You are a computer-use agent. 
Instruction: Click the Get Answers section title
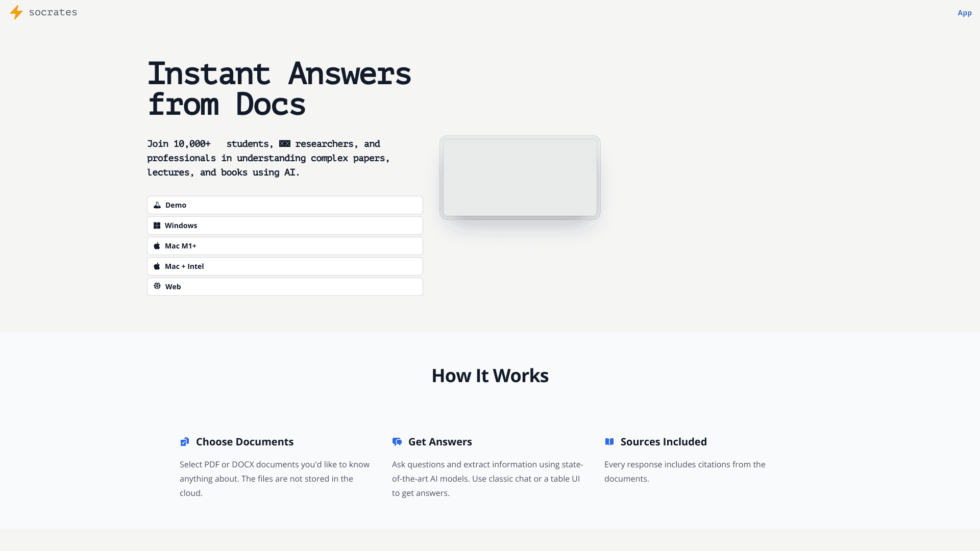coord(440,441)
